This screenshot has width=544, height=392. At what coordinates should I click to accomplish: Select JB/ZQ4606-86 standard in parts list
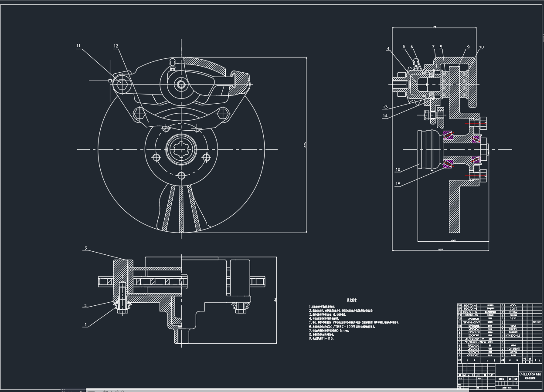click(x=475, y=339)
